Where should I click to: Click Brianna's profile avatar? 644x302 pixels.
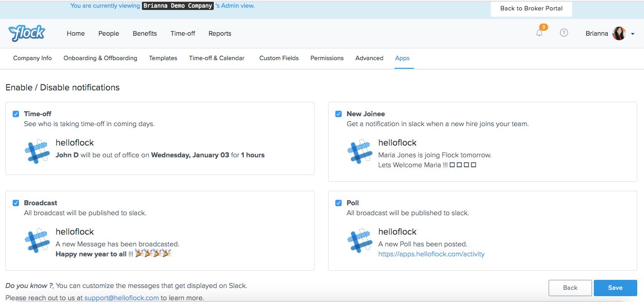[x=619, y=33]
